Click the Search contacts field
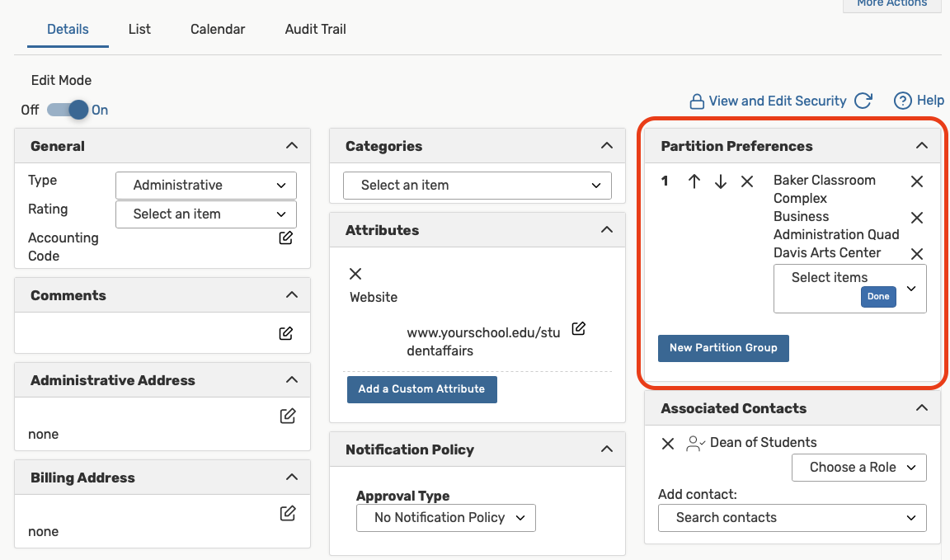Viewport: 950px width, 560px height. (x=792, y=518)
